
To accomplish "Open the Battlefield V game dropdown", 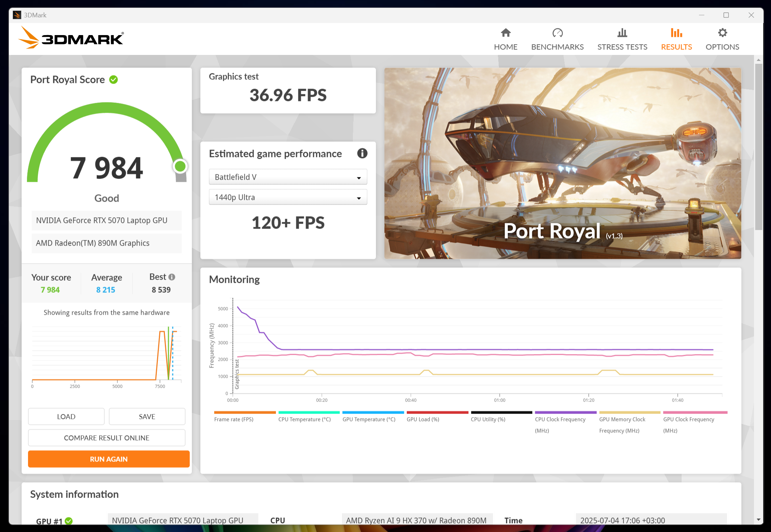I will tap(288, 177).
